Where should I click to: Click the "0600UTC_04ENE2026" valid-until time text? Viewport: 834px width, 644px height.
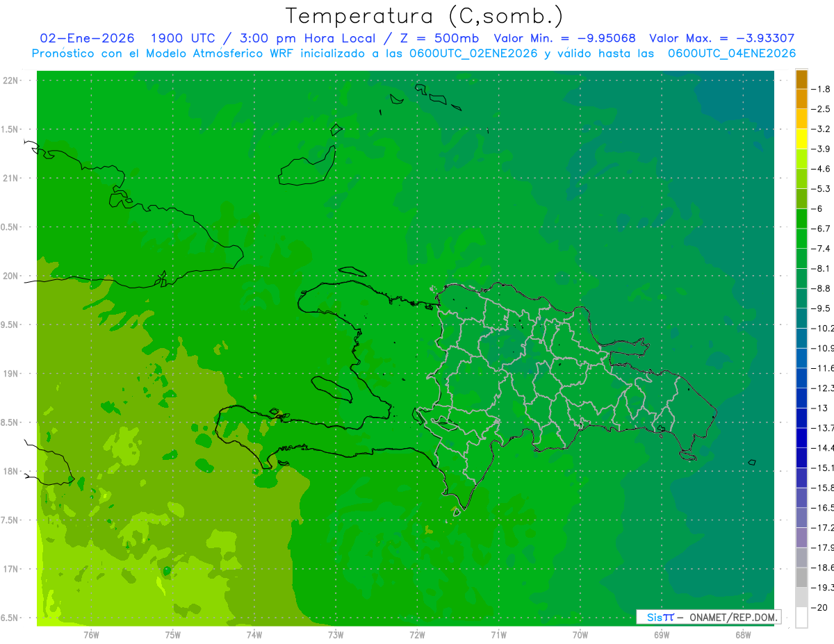click(x=732, y=53)
